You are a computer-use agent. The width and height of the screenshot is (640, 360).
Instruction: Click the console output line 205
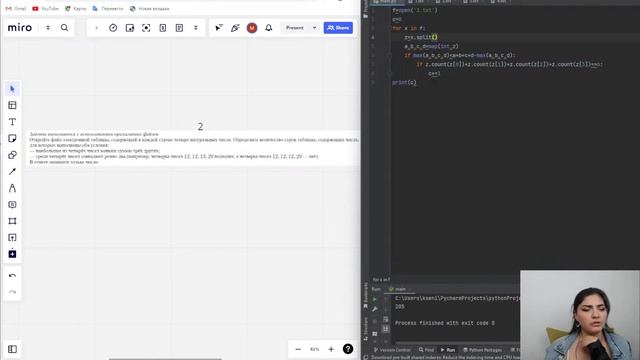(x=400, y=307)
